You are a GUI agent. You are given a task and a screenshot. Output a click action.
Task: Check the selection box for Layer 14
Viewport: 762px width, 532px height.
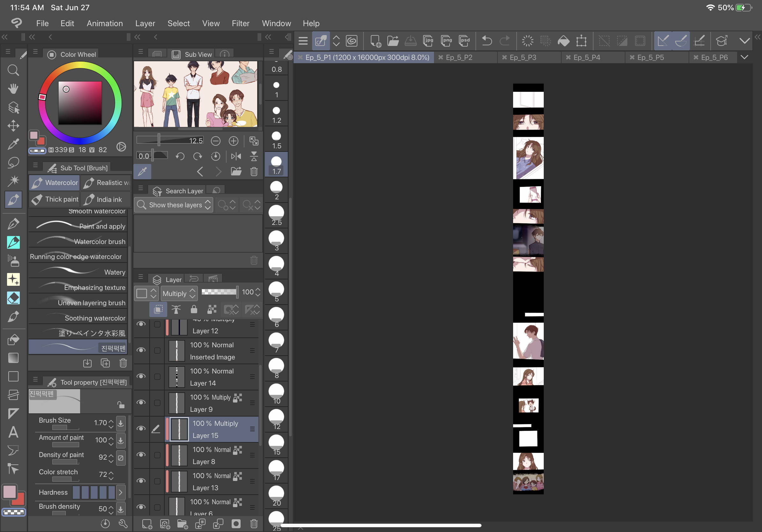(157, 376)
